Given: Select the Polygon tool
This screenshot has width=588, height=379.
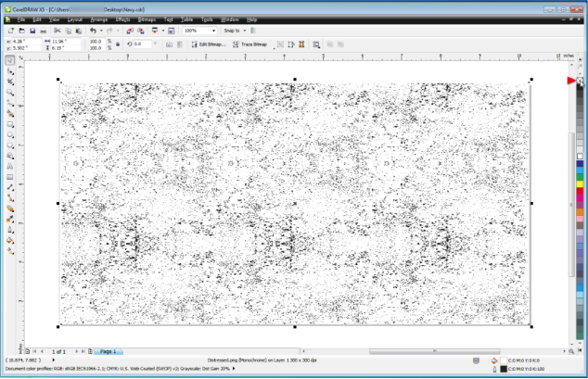Looking at the screenshot, I should tap(10, 145).
